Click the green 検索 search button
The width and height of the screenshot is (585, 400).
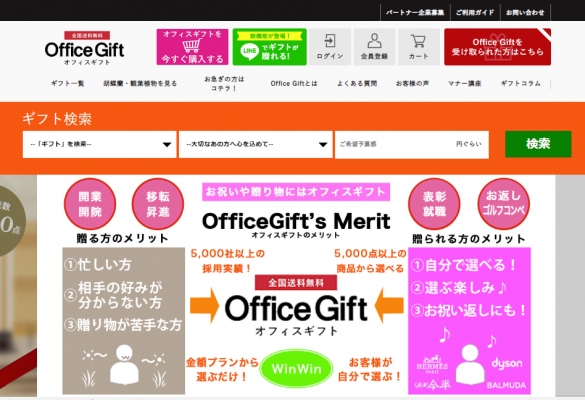coord(538,144)
